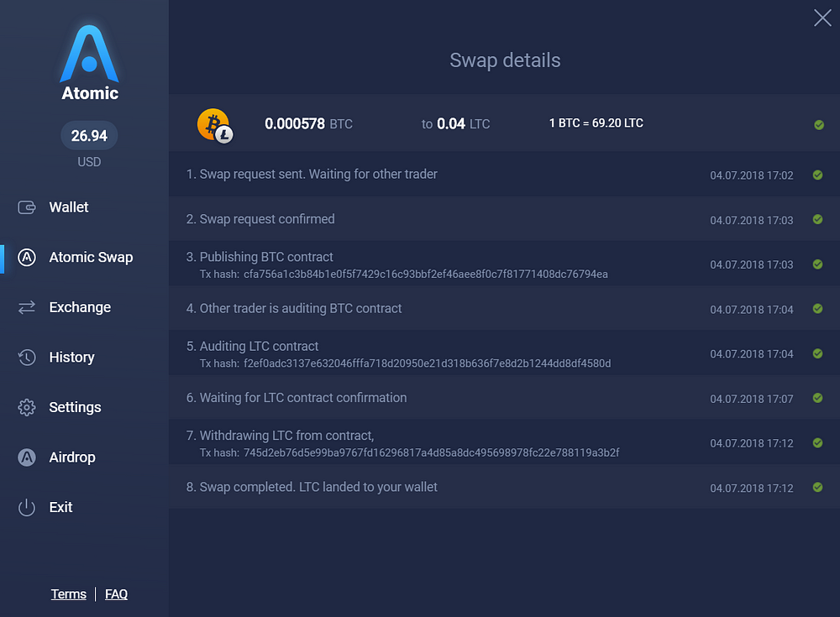Open the FAQ link
840x617 pixels.
[x=116, y=594]
